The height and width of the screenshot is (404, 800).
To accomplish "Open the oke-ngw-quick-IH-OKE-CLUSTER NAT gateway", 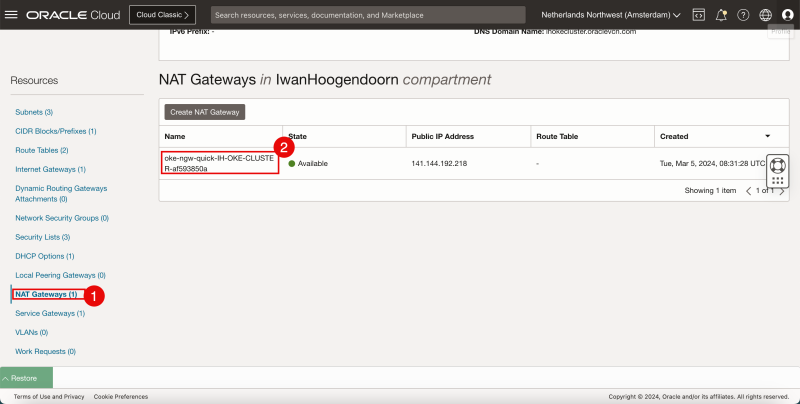I will pos(218,163).
